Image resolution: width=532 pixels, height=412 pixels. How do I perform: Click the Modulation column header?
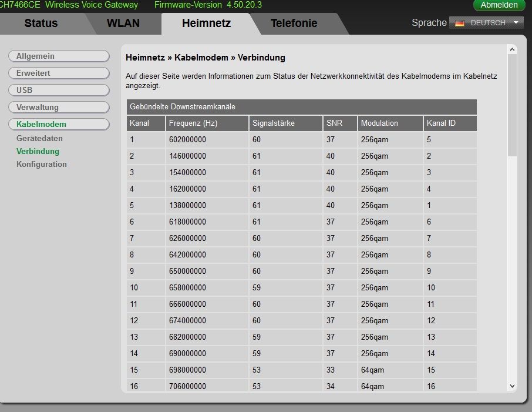pyautogui.click(x=390, y=123)
